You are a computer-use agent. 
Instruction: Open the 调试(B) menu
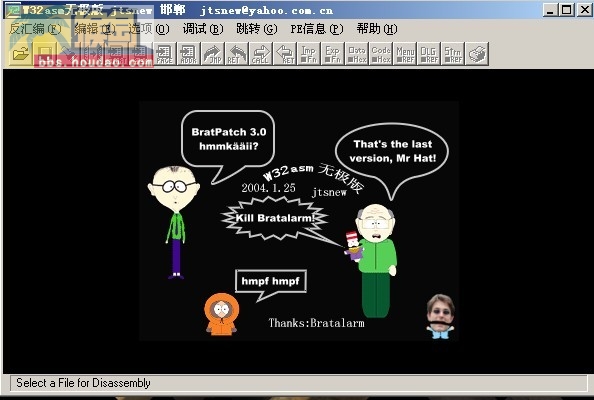point(203,29)
